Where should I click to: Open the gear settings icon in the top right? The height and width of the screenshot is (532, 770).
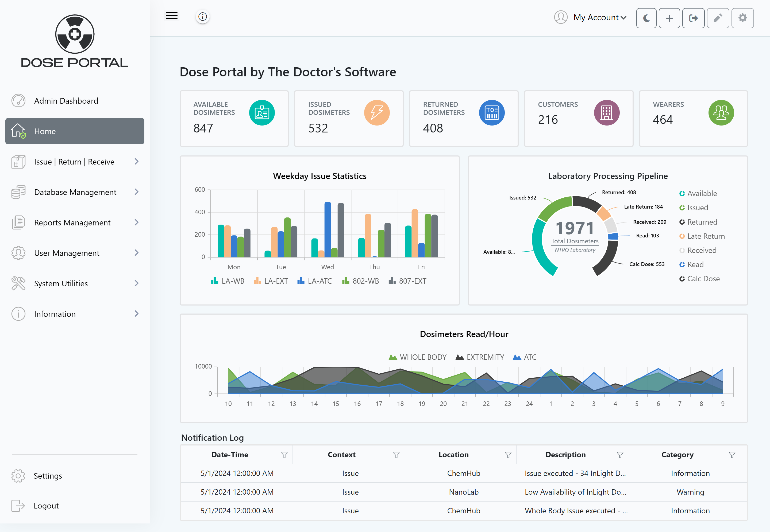(x=742, y=18)
